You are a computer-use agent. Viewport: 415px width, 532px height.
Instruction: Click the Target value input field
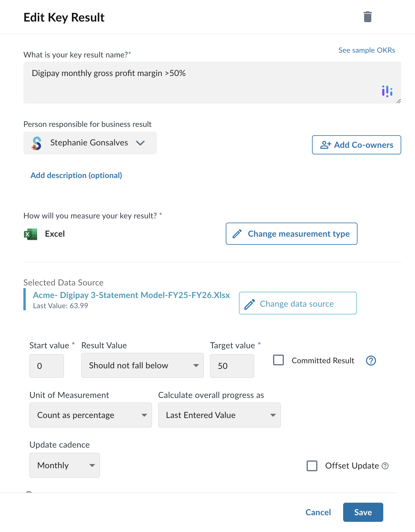(x=232, y=366)
